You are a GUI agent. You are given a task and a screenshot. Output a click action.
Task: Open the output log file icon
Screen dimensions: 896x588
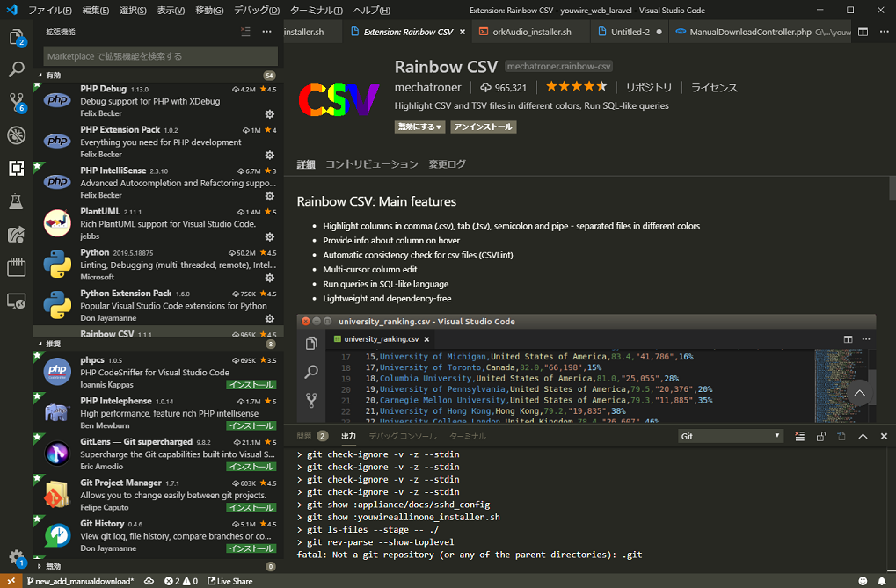click(841, 437)
